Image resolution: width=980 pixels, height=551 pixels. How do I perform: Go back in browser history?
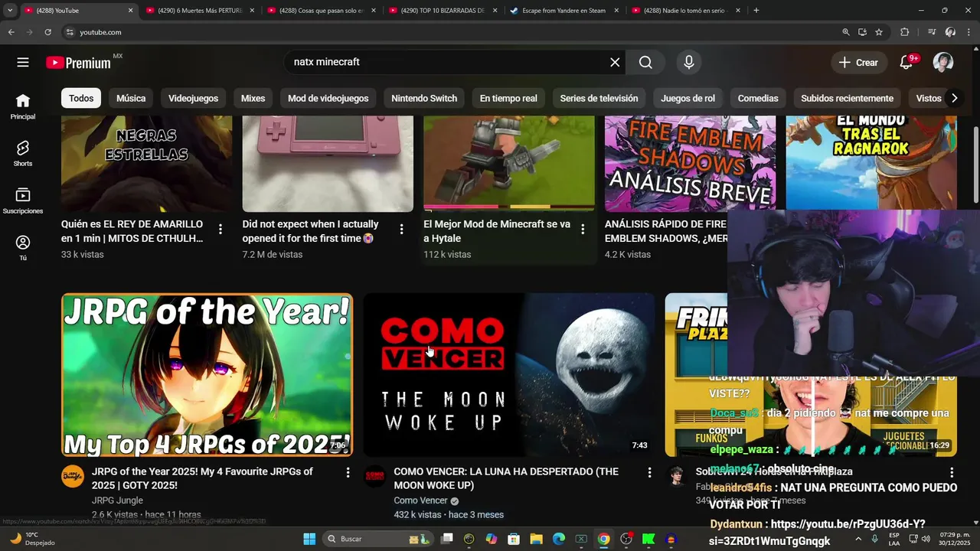pyautogui.click(x=11, y=32)
